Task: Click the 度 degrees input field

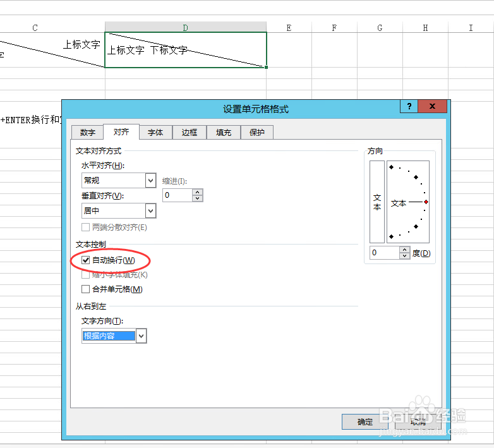Action: tap(385, 253)
